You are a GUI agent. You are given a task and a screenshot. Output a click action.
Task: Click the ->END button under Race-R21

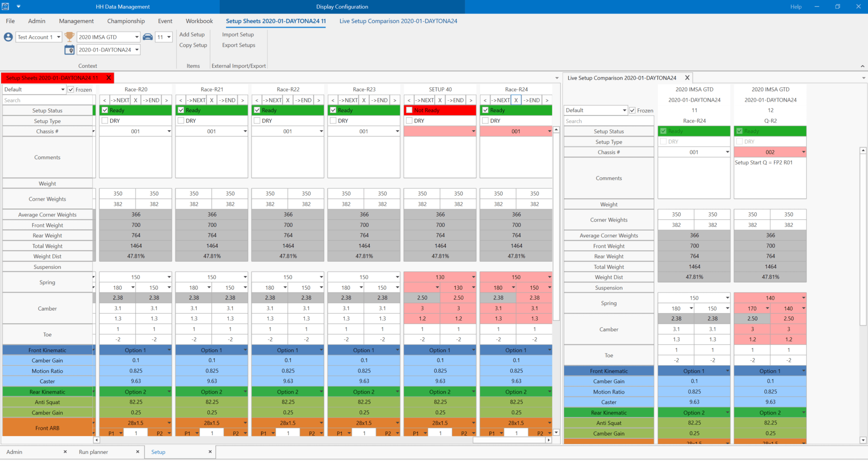(228, 100)
